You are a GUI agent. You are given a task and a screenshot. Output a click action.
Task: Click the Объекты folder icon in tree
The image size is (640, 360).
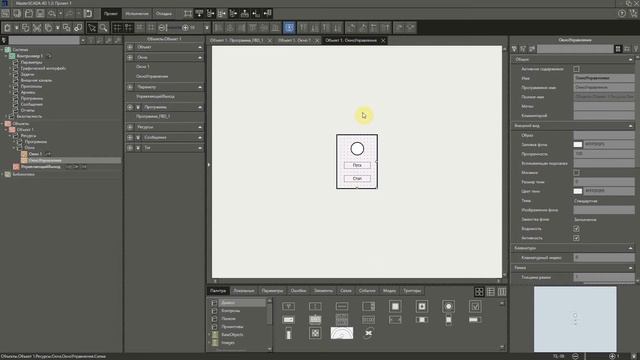8,124
